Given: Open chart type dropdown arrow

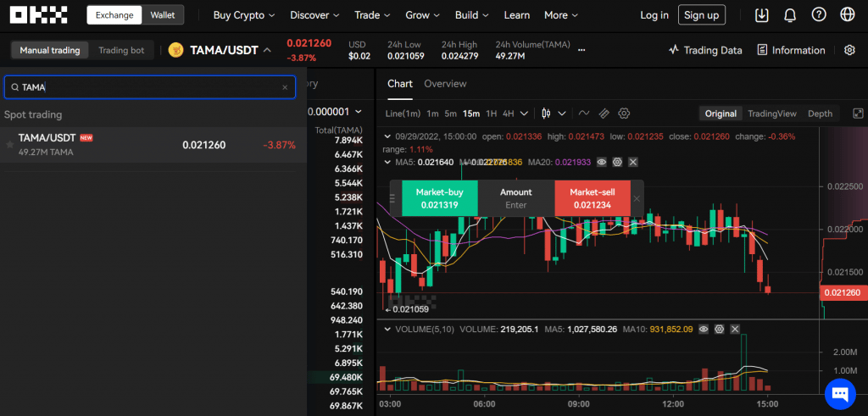Looking at the screenshot, I should 562,114.
